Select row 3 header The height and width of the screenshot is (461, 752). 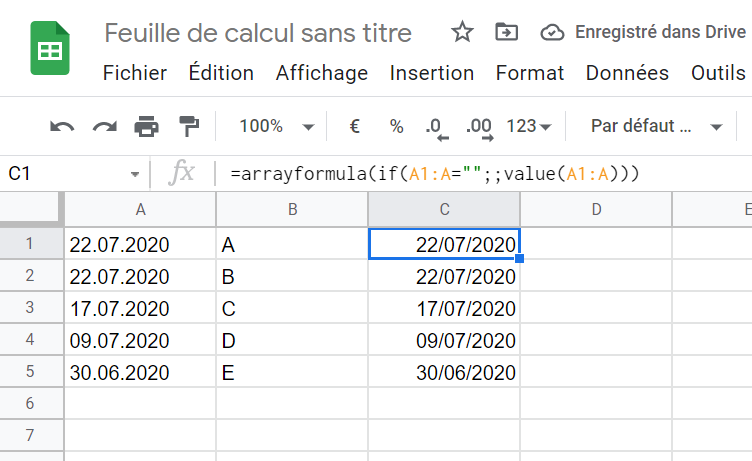(30, 307)
